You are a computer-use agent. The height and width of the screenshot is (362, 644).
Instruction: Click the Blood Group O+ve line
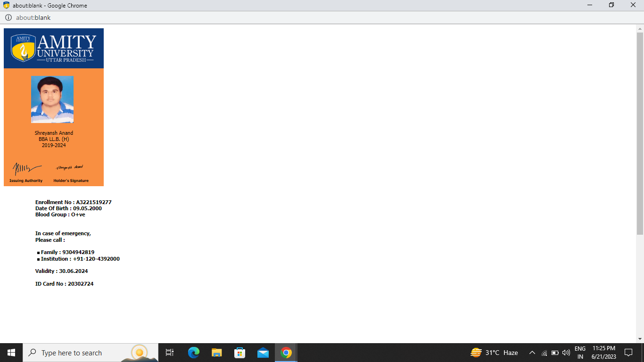pyautogui.click(x=60, y=214)
